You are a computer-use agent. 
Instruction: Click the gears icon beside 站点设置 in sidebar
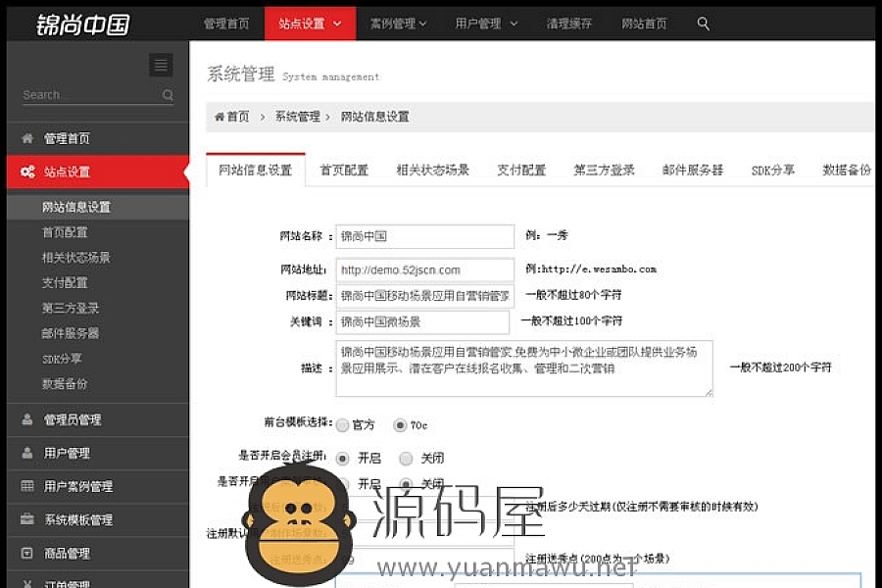[x=27, y=171]
